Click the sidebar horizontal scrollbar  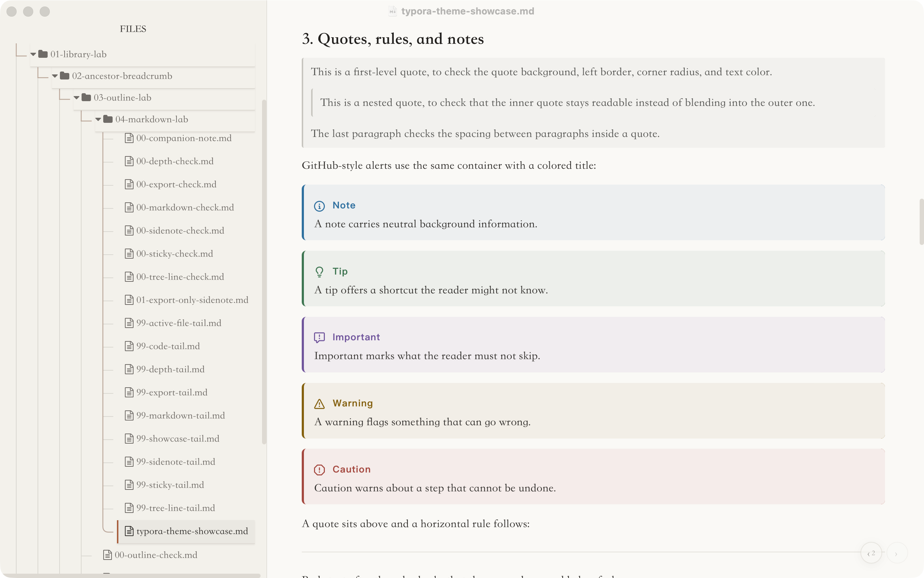[x=130, y=576]
